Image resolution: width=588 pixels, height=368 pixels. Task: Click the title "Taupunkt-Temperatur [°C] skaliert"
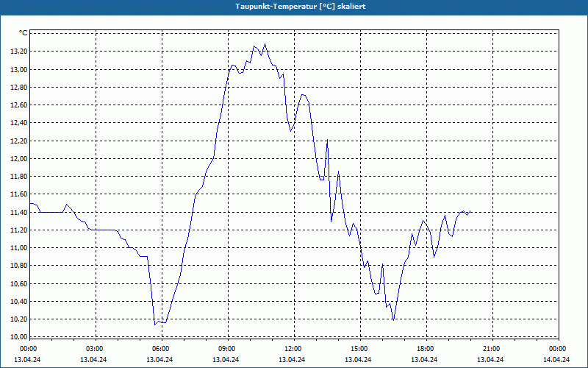click(x=301, y=7)
